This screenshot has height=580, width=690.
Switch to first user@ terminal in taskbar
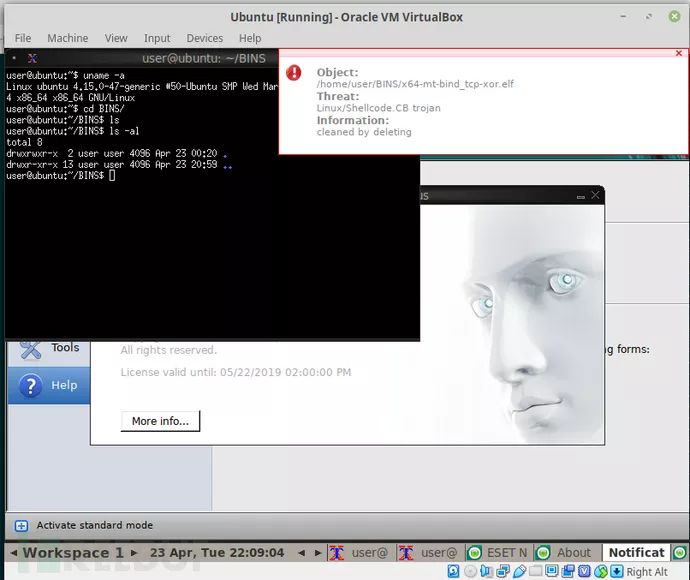pyautogui.click(x=360, y=553)
